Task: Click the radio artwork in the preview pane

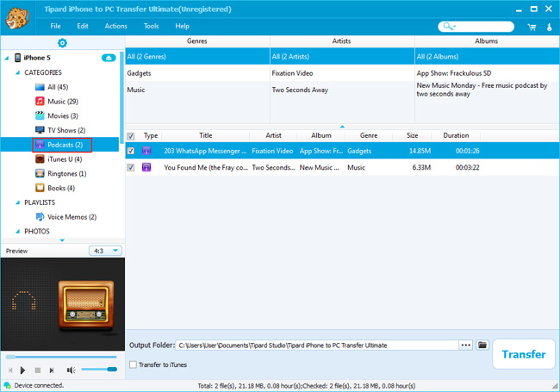Action: [x=86, y=304]
